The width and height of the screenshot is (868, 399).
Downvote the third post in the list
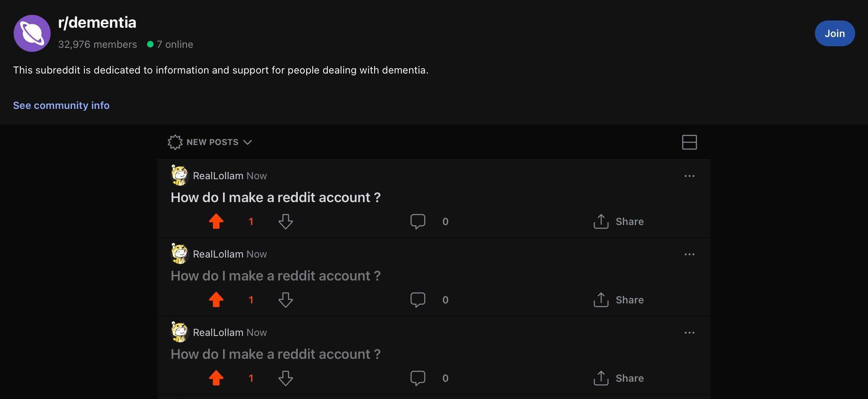286,378
